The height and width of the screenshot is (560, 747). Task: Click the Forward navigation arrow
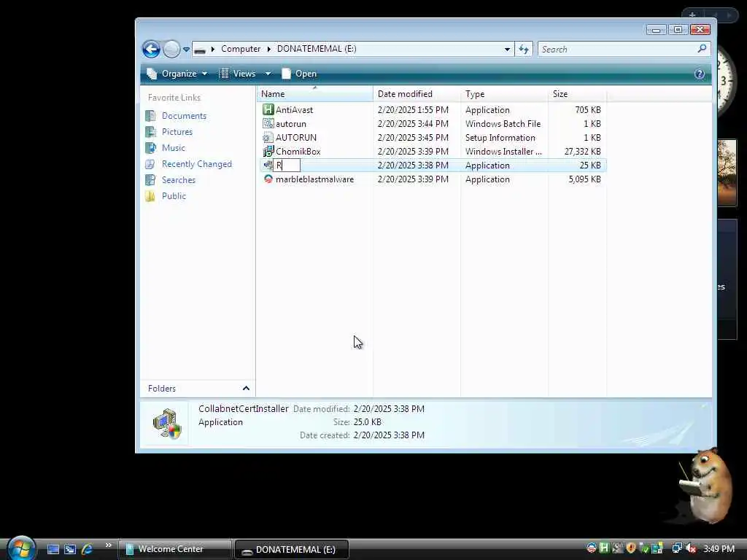(x=171, y=49)
